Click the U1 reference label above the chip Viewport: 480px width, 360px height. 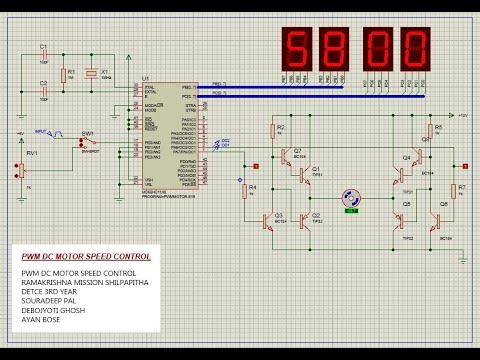146,79
